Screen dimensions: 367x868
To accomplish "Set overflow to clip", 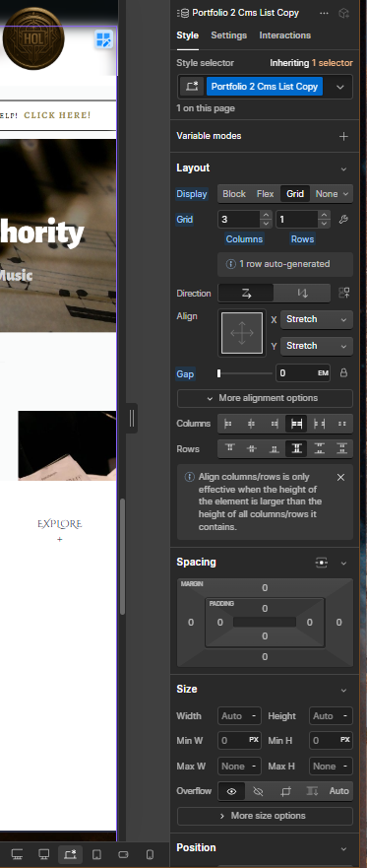I will click(x=285, y=791).
